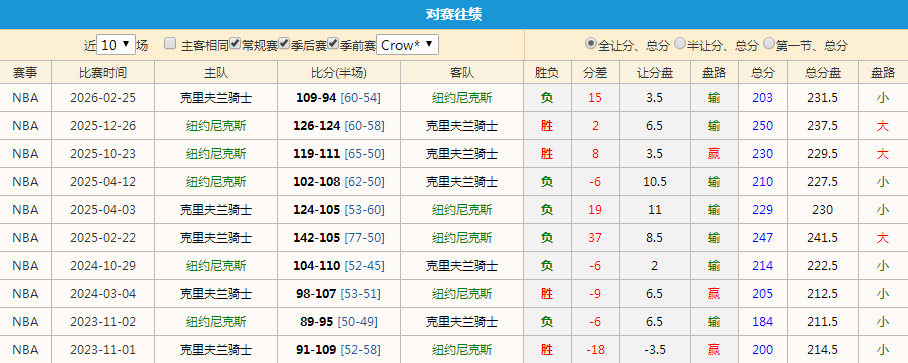This screenshot has height=363, width=908.
Task: Click the handicap value 10.5
Action: click(x=655, y=182)
